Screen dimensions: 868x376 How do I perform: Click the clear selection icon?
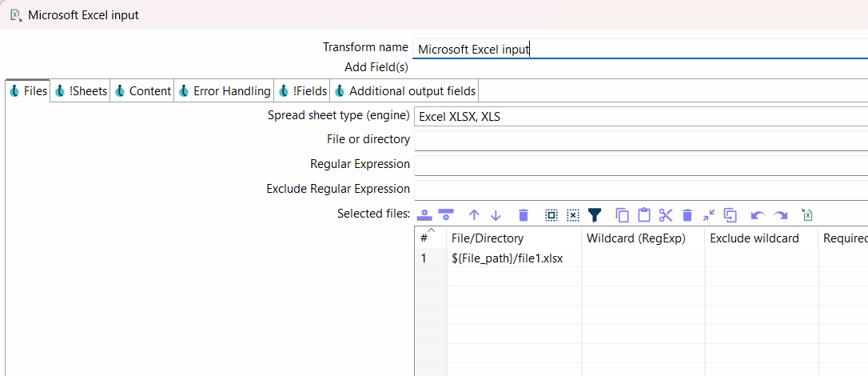[573, 214]
